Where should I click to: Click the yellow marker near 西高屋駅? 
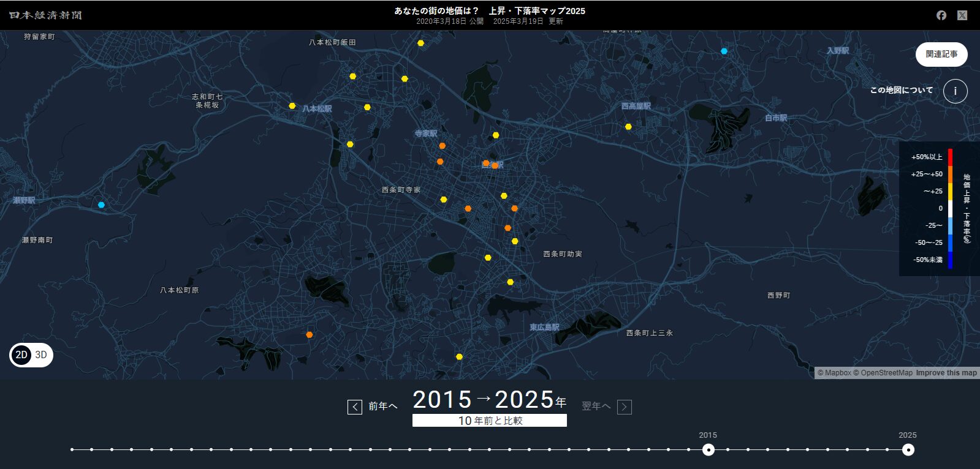point(628,127)
